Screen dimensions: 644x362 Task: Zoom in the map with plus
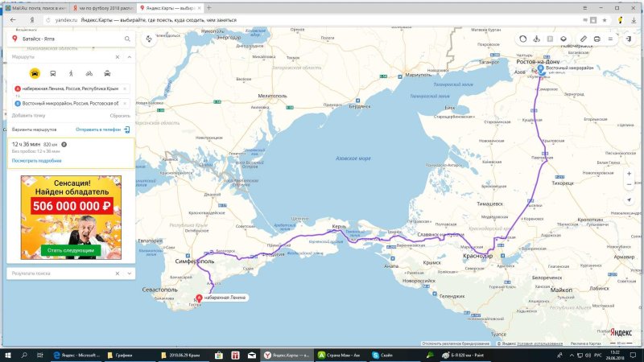click(629, 174)
